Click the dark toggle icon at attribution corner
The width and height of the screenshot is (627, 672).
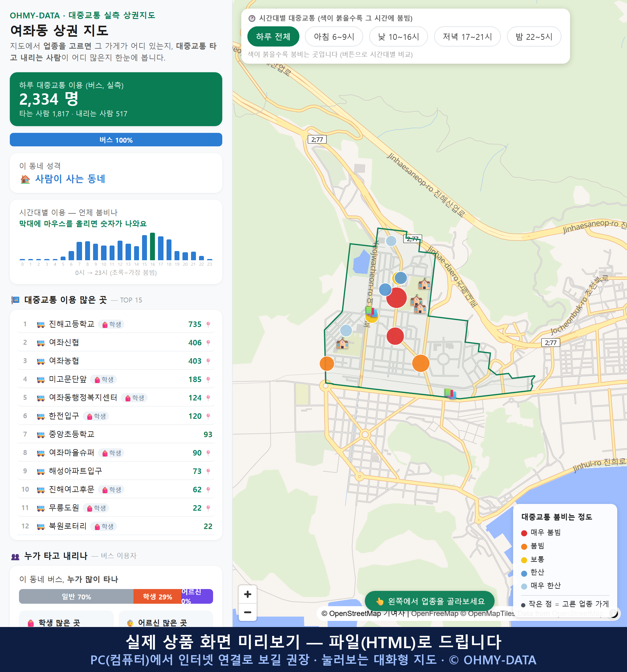point(614,613)
